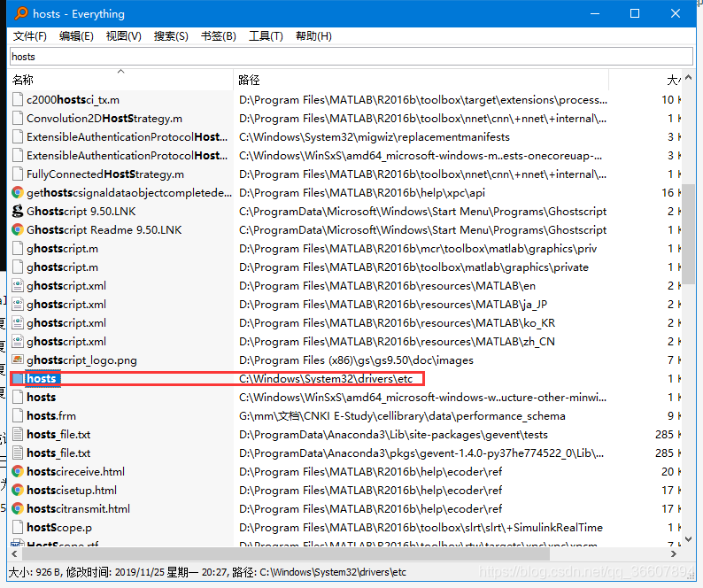Click text file icon of hosts_file.txt in pkgs
The image size is (703, 588).
coord(18,453)
